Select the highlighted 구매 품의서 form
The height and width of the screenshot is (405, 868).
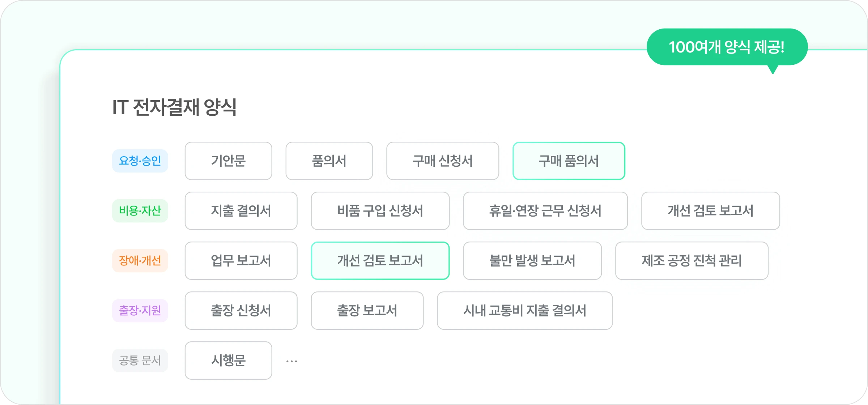pos(569,161)
